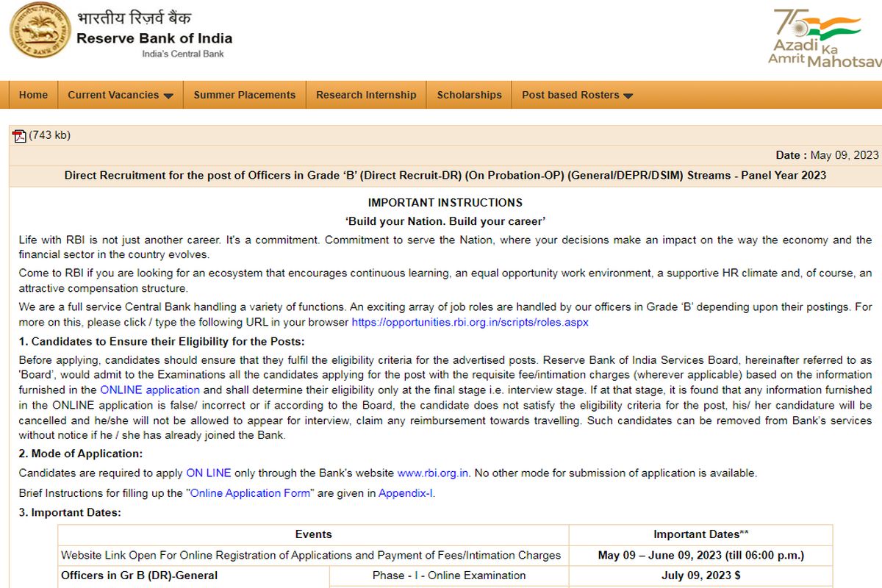
Task: Select the Research Internship menu item
Action: tap(366, 95)
